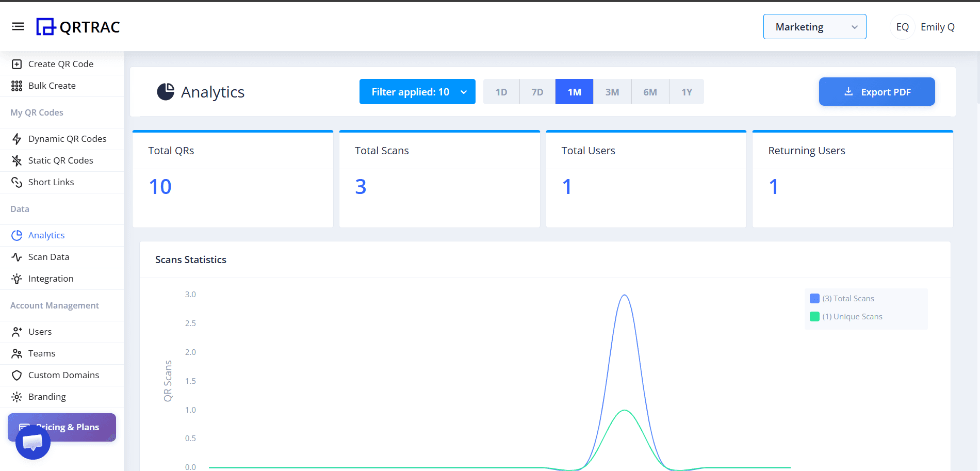Viewport: 980px width, 471px height.
Task: Click the QR Scans axis label
Action: (168, 381)
